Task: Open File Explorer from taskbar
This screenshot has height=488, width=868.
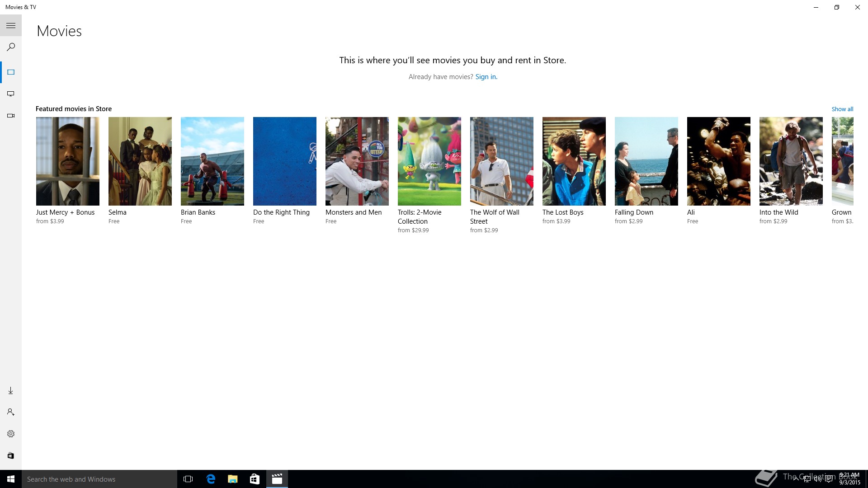Action: click(233, 479)
